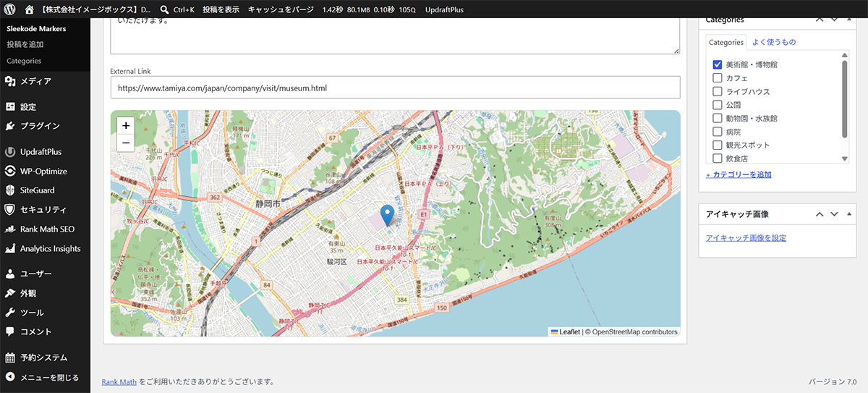Click アイキャッチ画像を設定 link

746,237
